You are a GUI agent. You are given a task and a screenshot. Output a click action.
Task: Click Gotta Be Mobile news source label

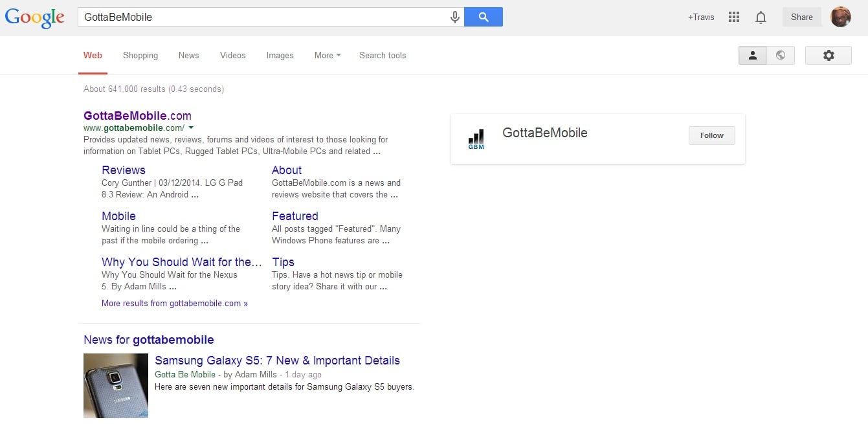coord(185,375)
